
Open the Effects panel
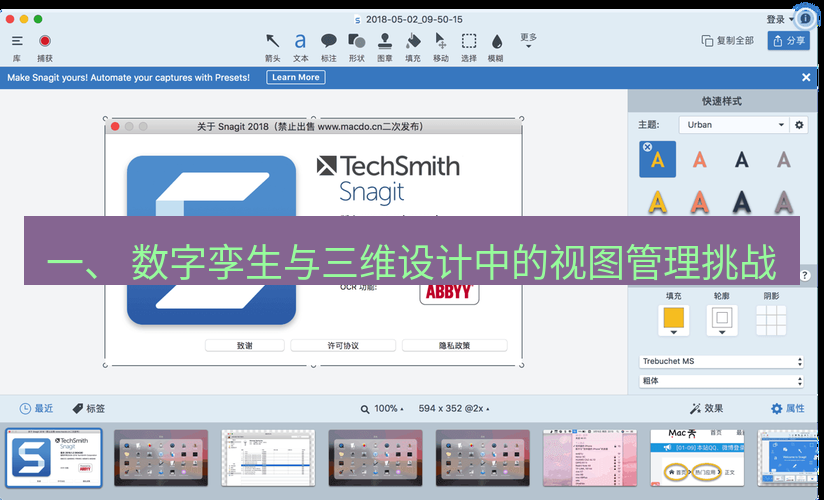point(706,409)
